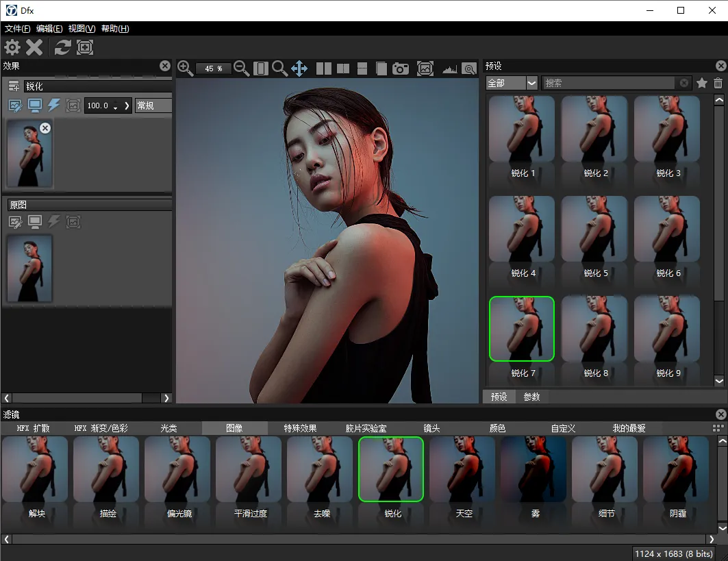Open the 文件(F) menu
The height and width of the screenshot is (561, 728).
18,29
